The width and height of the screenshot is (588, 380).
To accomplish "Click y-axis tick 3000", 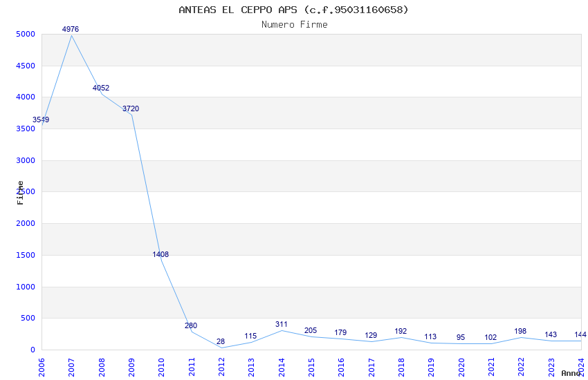I will [x=26, y=160].
